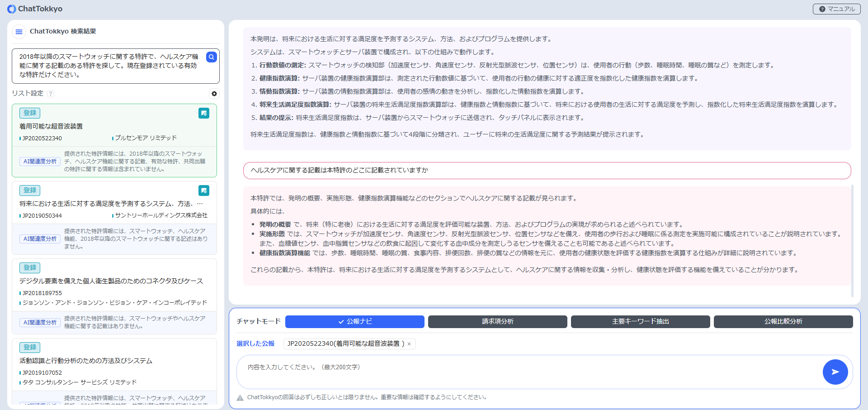The image size is (868, 410).
Task: Toggle the 登録 badge on the first result
Action: 30,113
